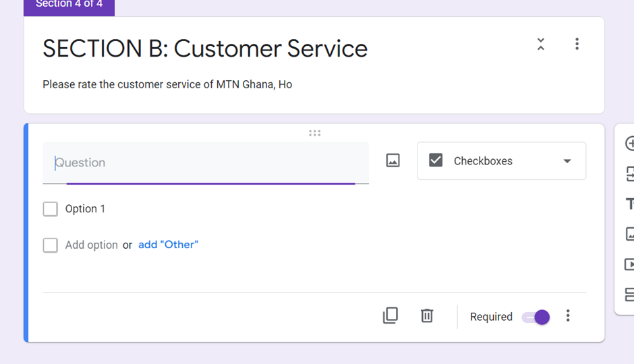634x364 pixels.
Task: Collapse the section with the chevron icon
Action: pyautogui.click(x=541, y=44)
